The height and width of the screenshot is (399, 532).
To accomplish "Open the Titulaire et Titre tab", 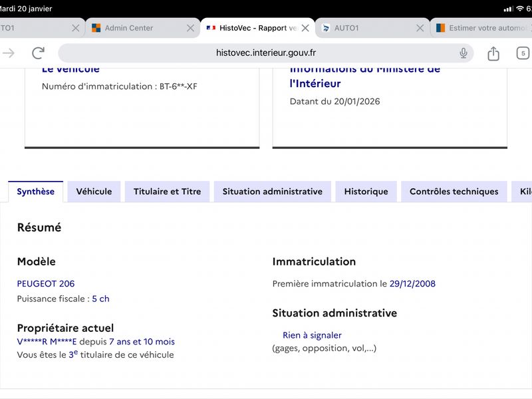I will tap(167, 192).
